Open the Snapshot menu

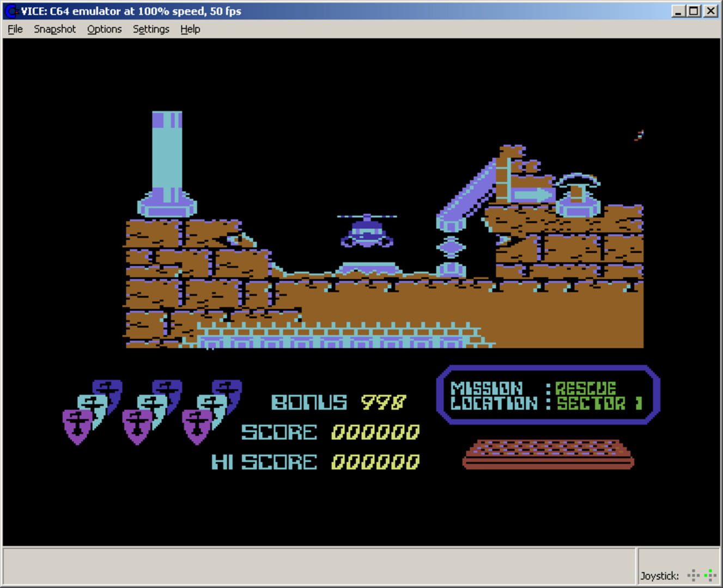pos(54,29)
